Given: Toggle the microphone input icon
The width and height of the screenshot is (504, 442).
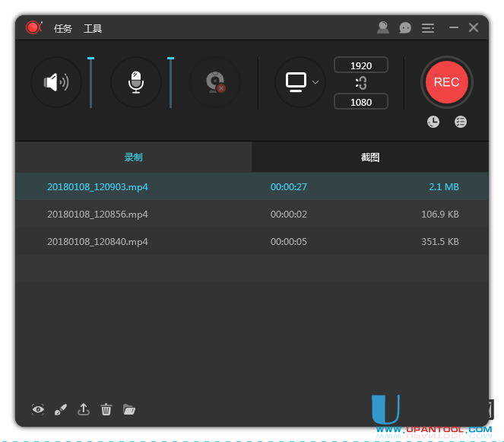Looking at the screenshot, I should coord(135,82).
